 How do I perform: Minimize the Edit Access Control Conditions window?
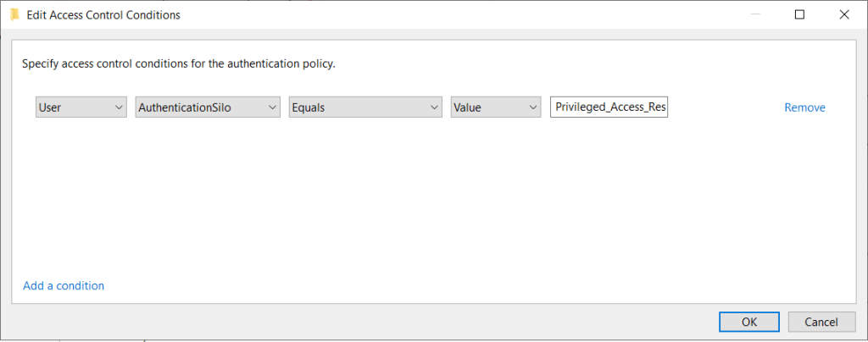pyautogui.click(x=755, y=14)
